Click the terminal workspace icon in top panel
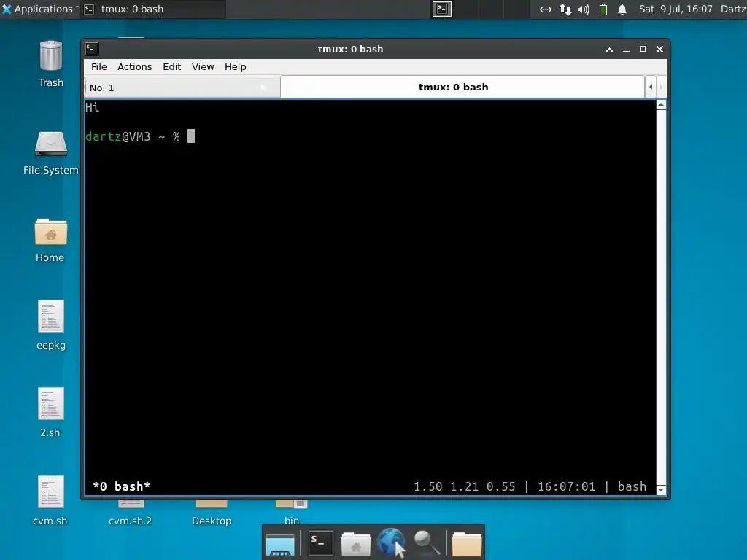 441,9
